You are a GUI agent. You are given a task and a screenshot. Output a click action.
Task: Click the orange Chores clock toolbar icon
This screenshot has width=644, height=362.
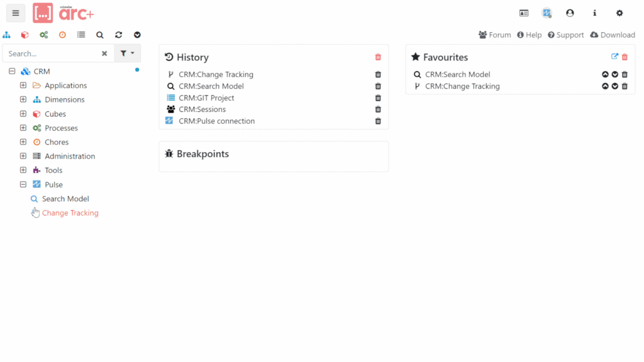(x=62, y=35)
